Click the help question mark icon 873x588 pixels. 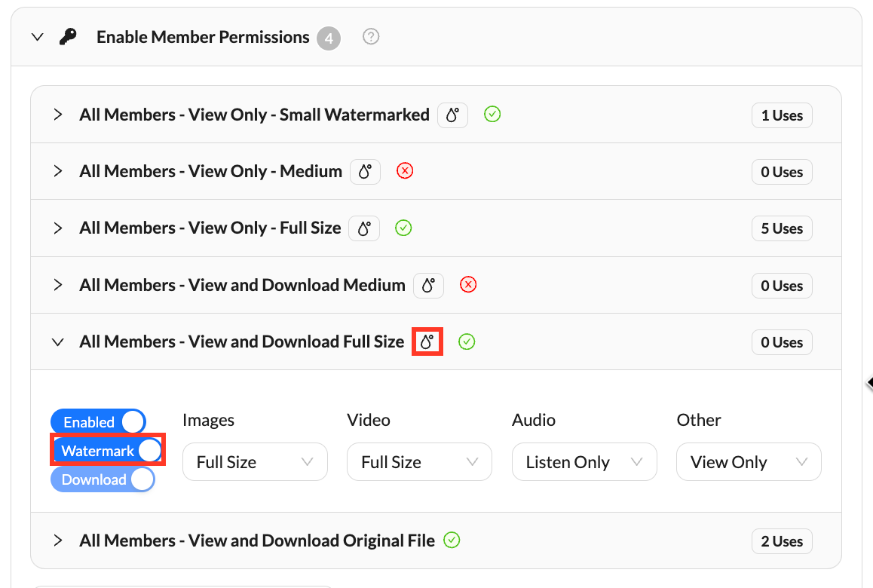pyautogui.click(x=370, y=36)
